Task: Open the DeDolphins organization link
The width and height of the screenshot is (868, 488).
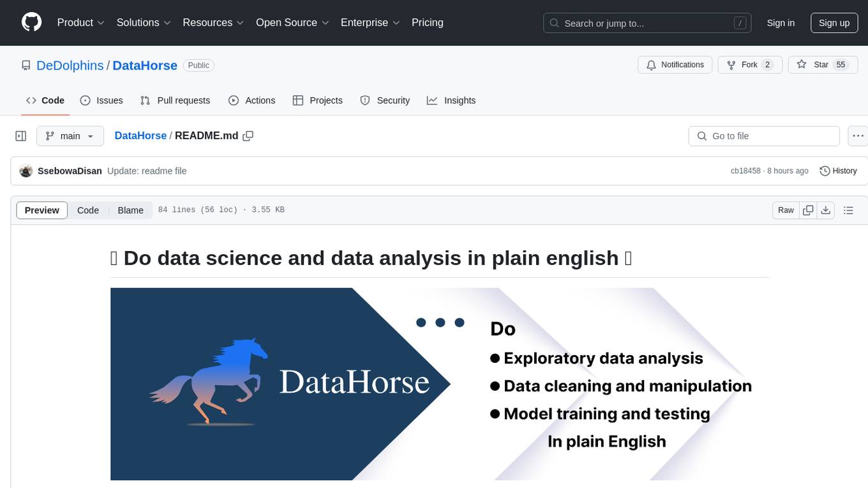Action: (x=70, y=65)
